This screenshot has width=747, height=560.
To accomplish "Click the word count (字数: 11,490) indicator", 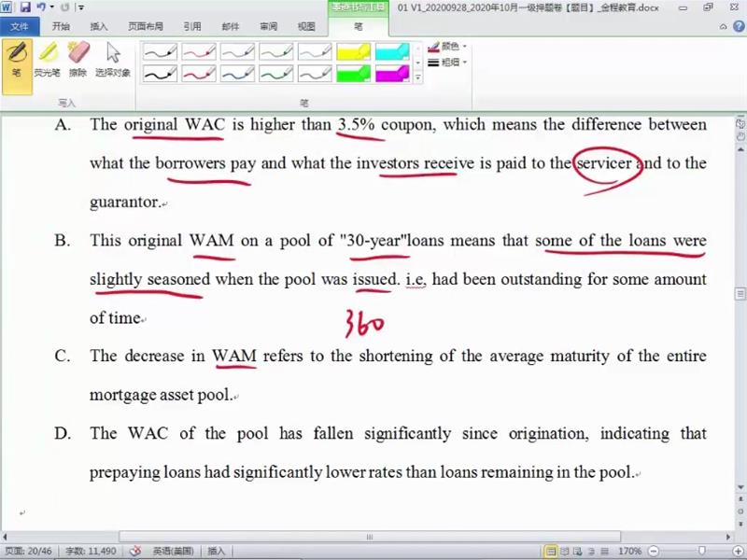I will (91, 552).
